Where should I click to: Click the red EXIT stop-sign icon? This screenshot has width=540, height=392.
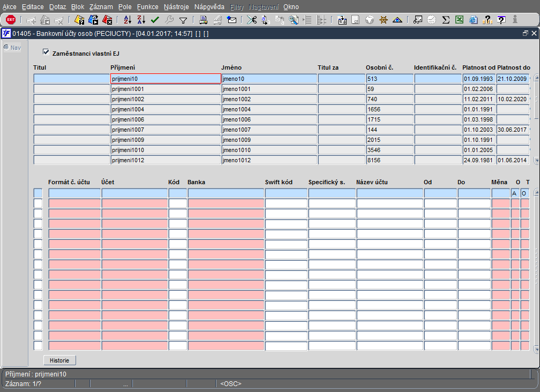coord(11,20)
